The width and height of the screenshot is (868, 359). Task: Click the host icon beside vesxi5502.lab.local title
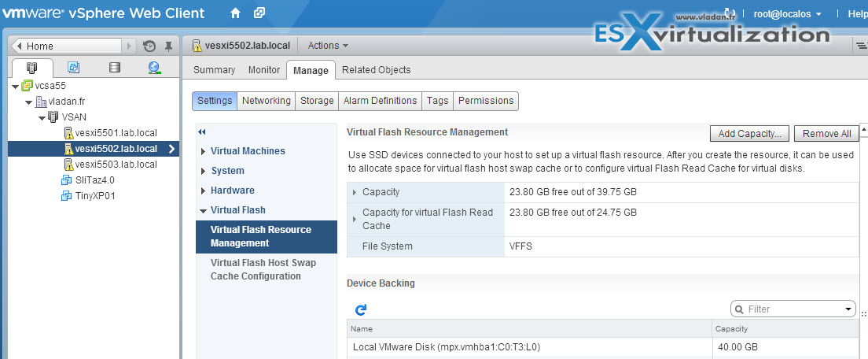pos(197,46)
